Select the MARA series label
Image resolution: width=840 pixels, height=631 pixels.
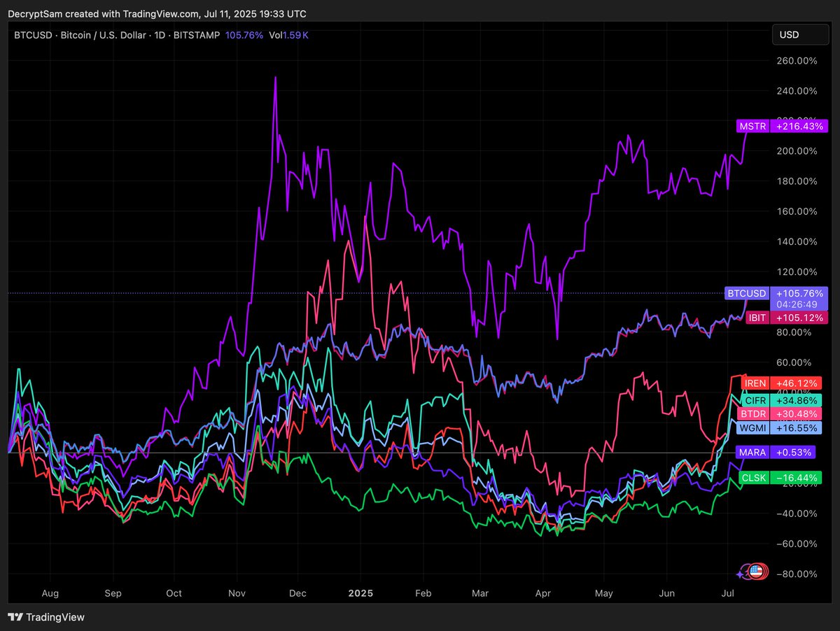[753, 453]
